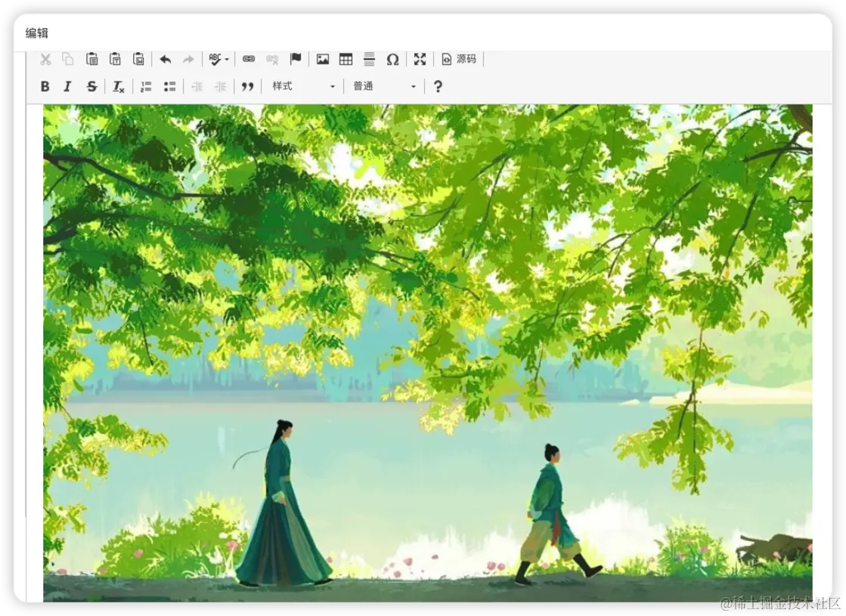Open spell check ABC dropdown
846x616 pixels.
(218, 59)
